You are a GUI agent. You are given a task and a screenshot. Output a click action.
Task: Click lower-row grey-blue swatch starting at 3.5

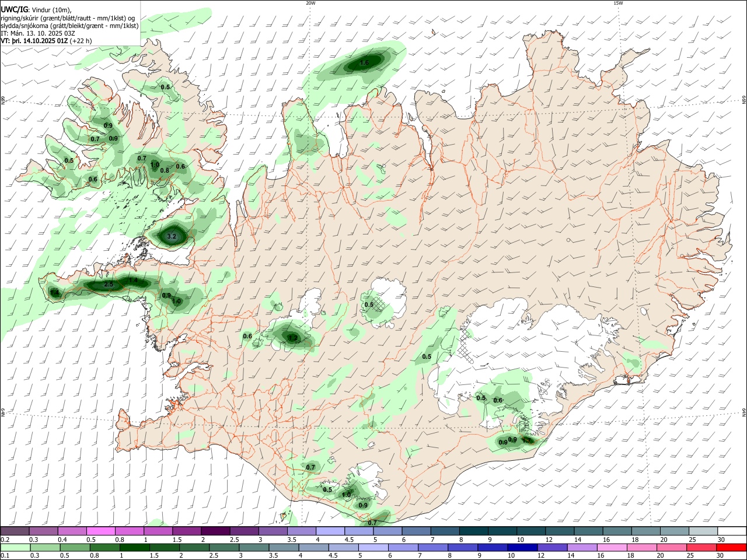[284, 547]
